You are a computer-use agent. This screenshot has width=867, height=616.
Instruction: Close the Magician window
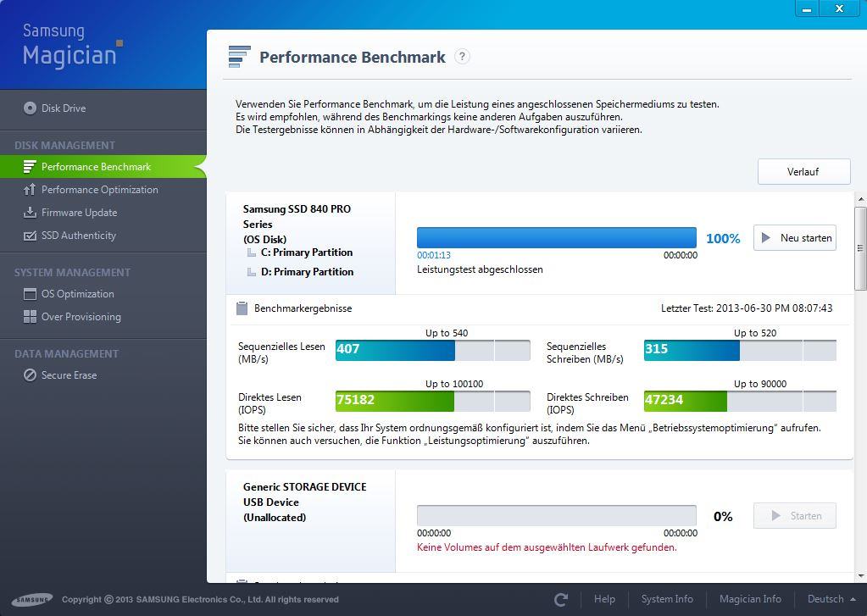point(839,8)
